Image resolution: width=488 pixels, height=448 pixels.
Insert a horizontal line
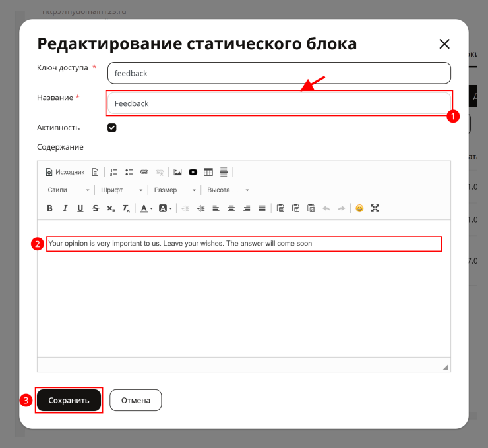click(x=224, y=172)
